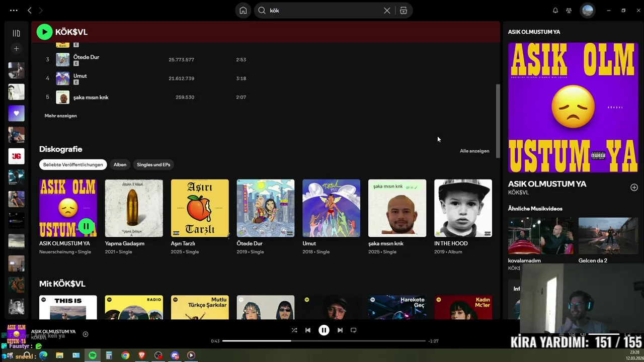This screenshot has height=362, width=644.
Task: Click Mehr anzeigen under track list
Action: [x=60, y=116]
